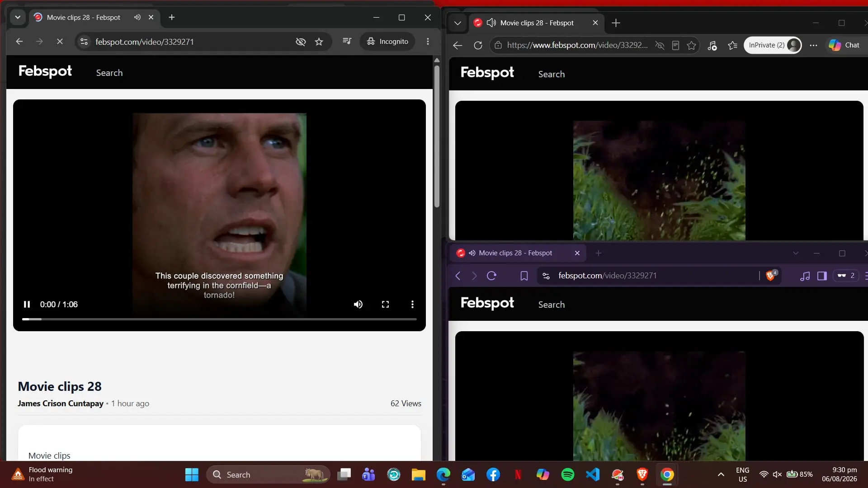Open uploader James Crison Cuntapay profile
Viewport: 868px width, 488px height.
coord(61,404)
